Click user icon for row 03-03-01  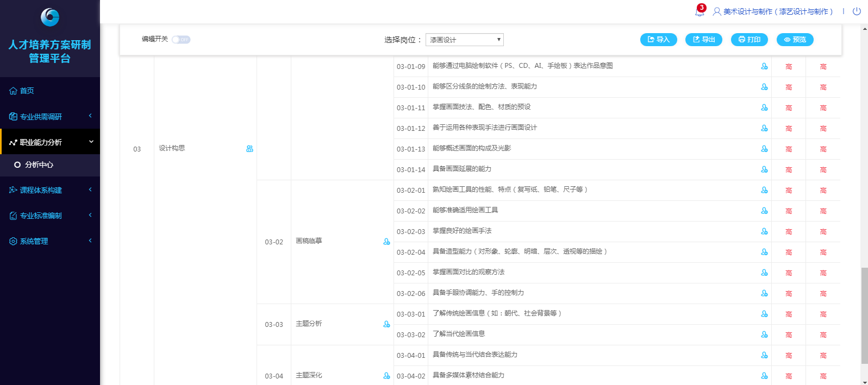click(x=764, y=314)
